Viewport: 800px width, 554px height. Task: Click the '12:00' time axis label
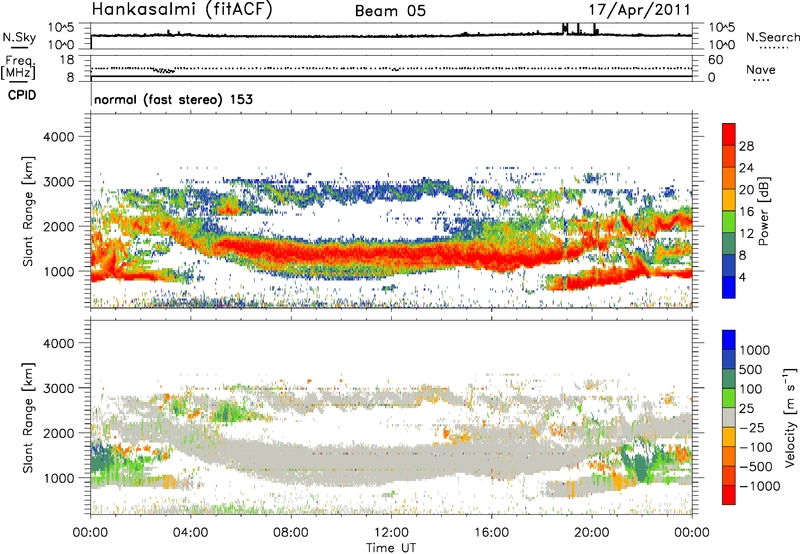coord(391,533)
